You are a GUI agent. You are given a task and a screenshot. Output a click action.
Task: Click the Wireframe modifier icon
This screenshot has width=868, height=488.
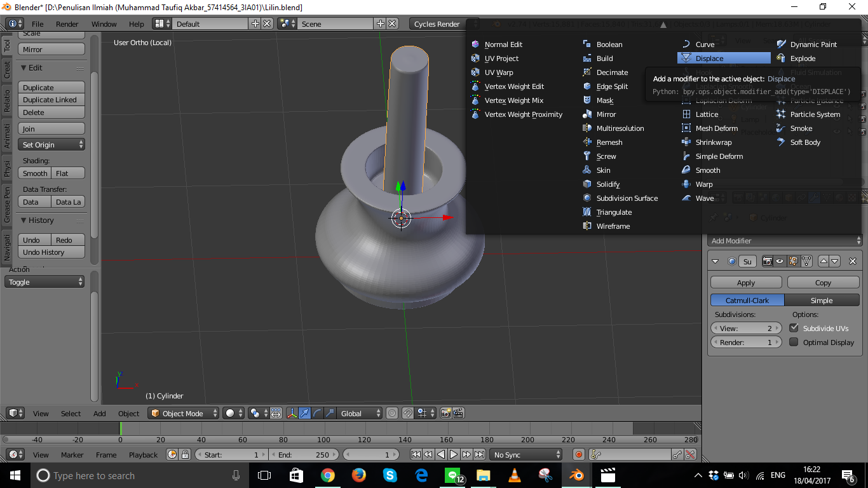[587, 226]
